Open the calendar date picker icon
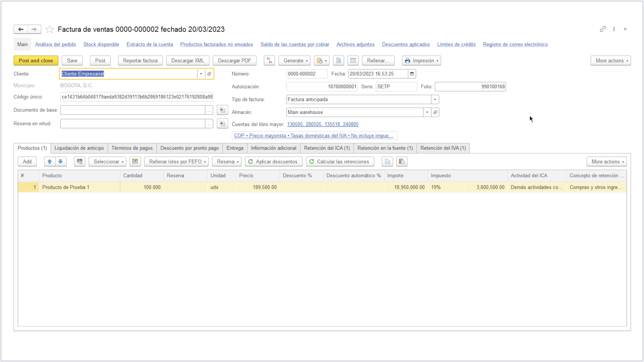 [x=412, y=74]
